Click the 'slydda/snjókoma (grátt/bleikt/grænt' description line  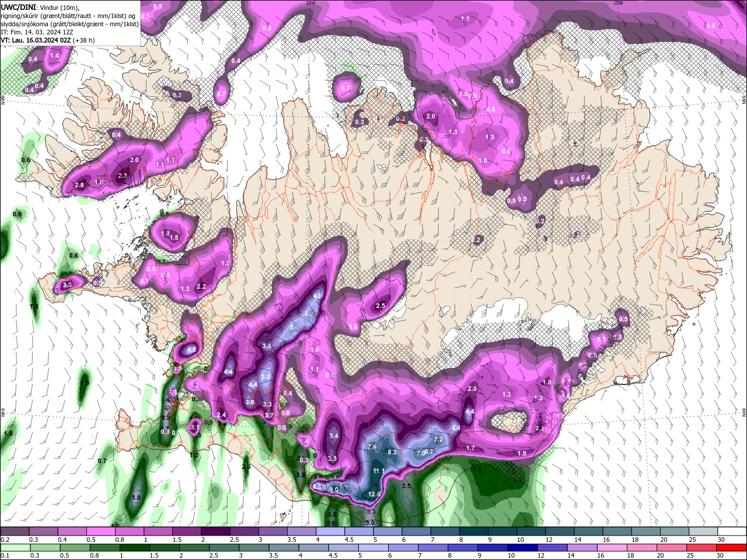point(69,24)
